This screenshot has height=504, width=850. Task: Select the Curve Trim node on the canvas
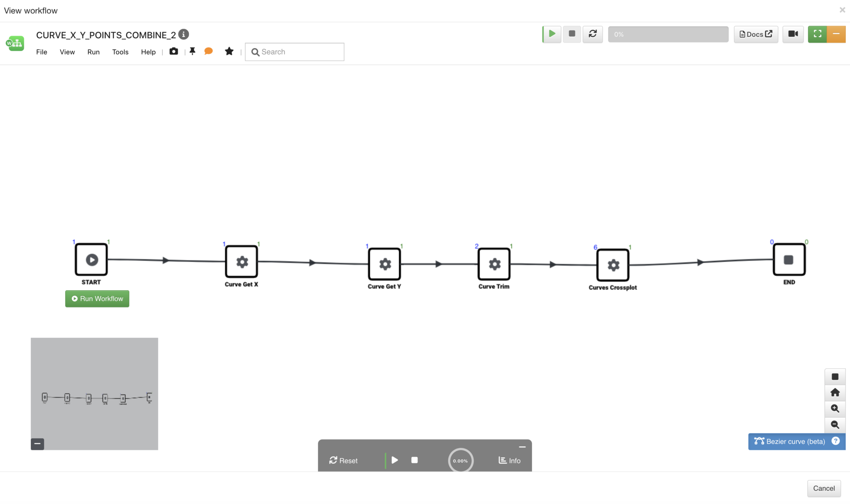pyautogui.click(x=493, y=264)
